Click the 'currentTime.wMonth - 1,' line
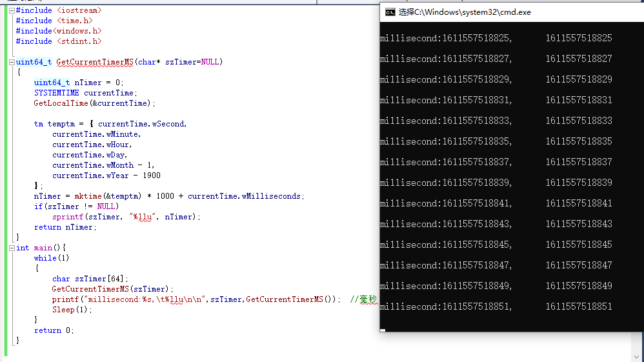 [x=103, y=165]
